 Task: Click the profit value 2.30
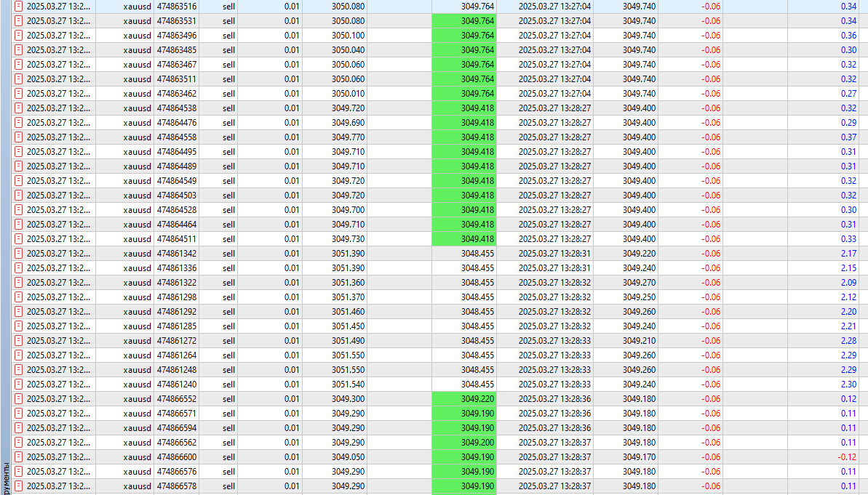[848, 385]
